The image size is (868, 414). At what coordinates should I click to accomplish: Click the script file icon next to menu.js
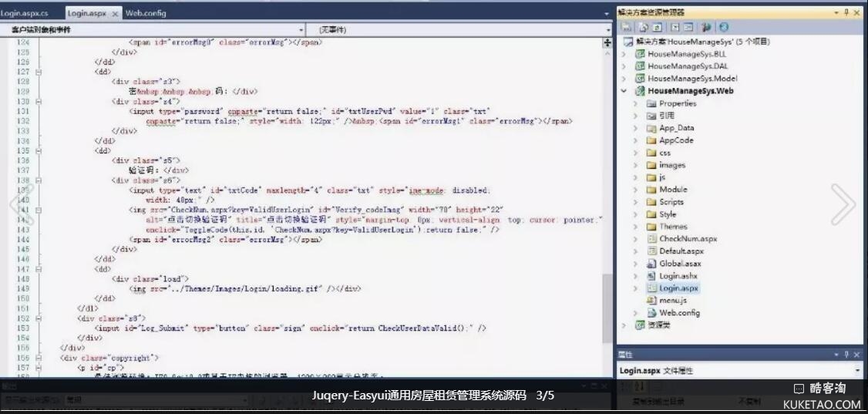[x=651, y=300]
